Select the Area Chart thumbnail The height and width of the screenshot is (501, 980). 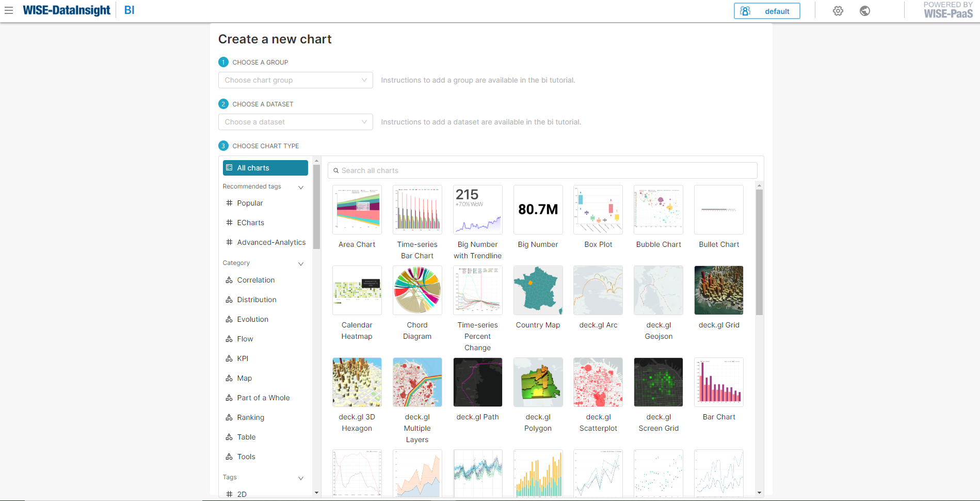pyautogui.click(x=357, y=210)
